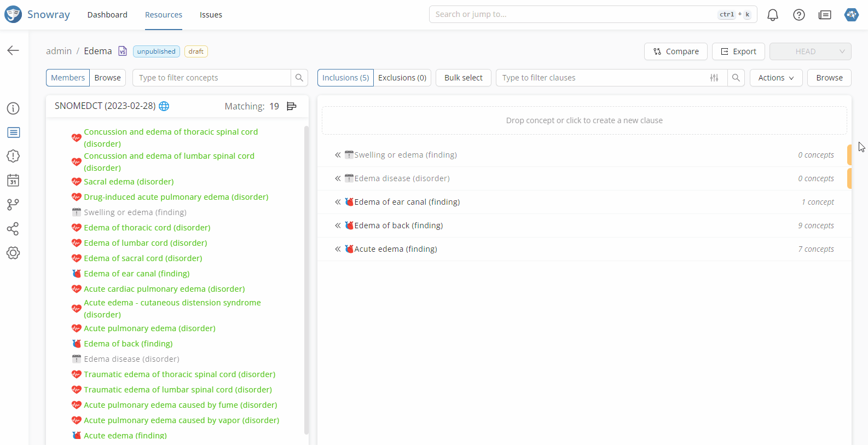Viewport: 868px width, 445px height.
Task: Switch to Members view toggle
Action: [x=68, y=78]
